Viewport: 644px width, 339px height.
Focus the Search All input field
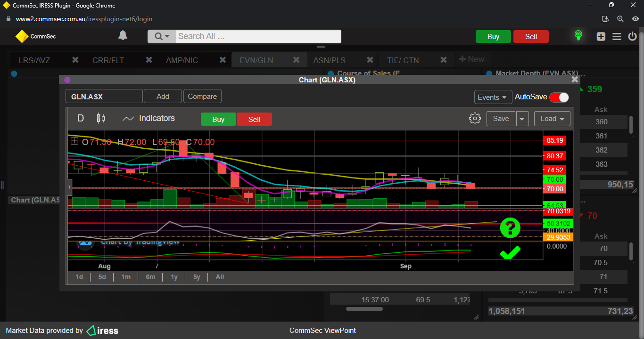(x=258, y=36)
